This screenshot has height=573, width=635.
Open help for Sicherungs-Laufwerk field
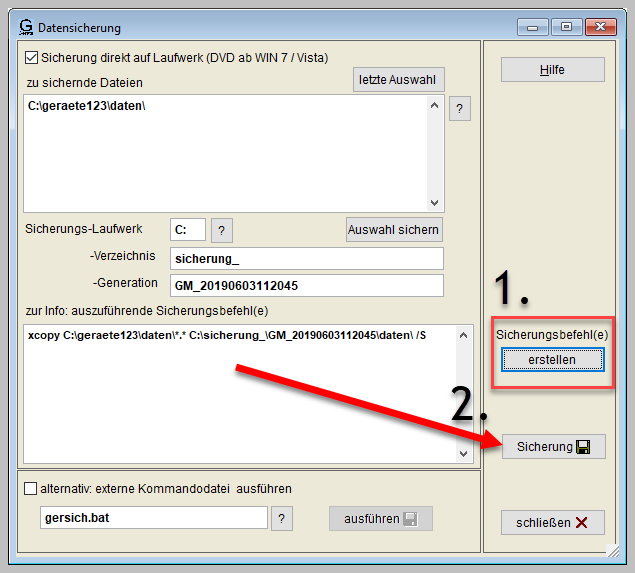pyautogui.click(x=222, y=230)
